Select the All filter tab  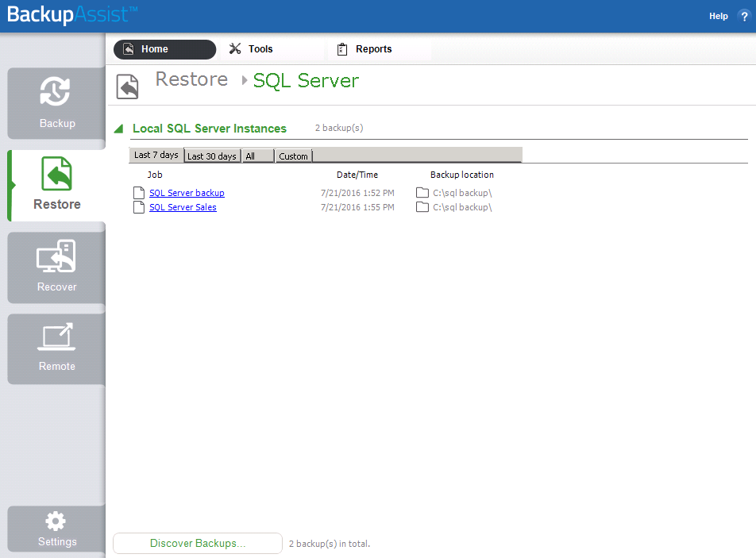point(257,156)
